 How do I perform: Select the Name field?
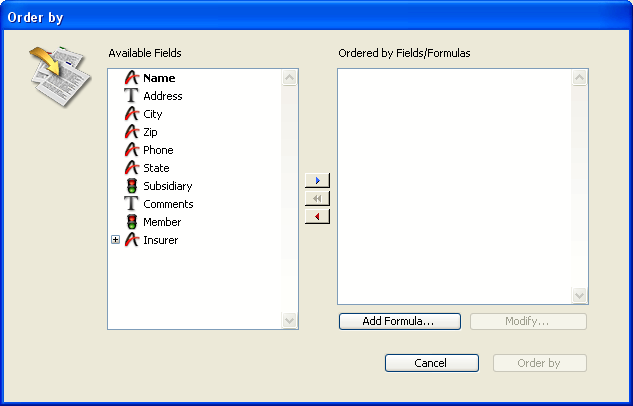pyautogui.click(x=159, y=78)
